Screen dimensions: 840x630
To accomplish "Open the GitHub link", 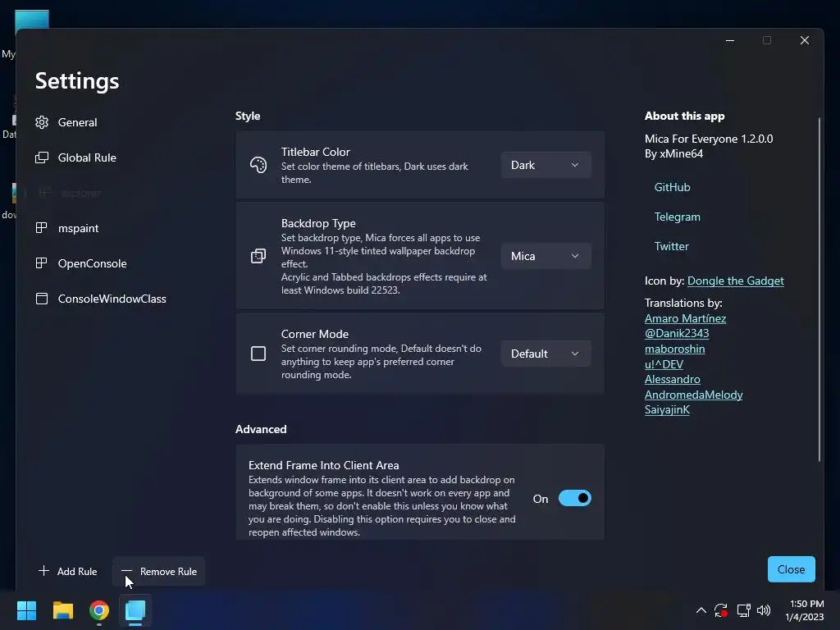I will pyautogui.click(x=672, y=187).
